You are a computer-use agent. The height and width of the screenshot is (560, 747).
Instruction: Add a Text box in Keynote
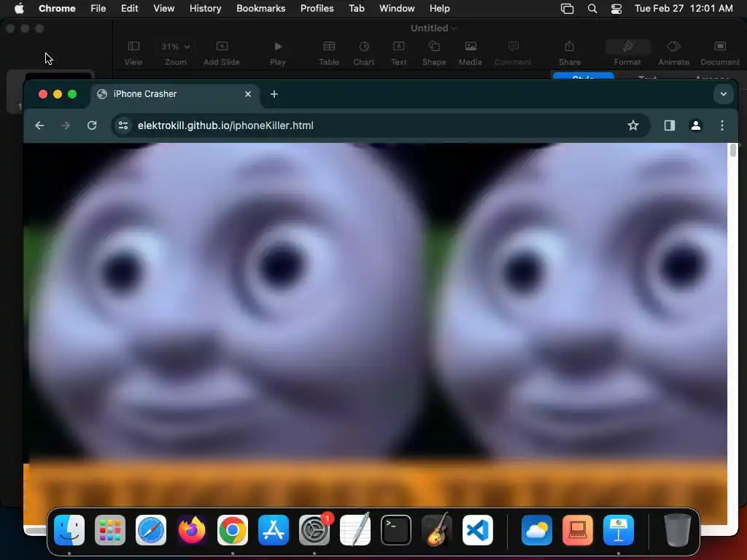point(399,52)
